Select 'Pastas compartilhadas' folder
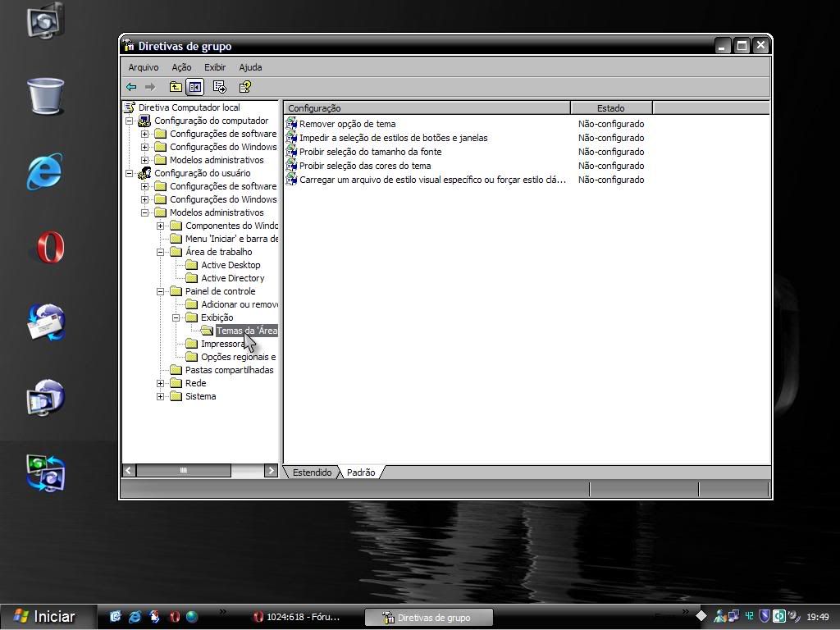Viewport: 840px width, 630px height. 230,370
